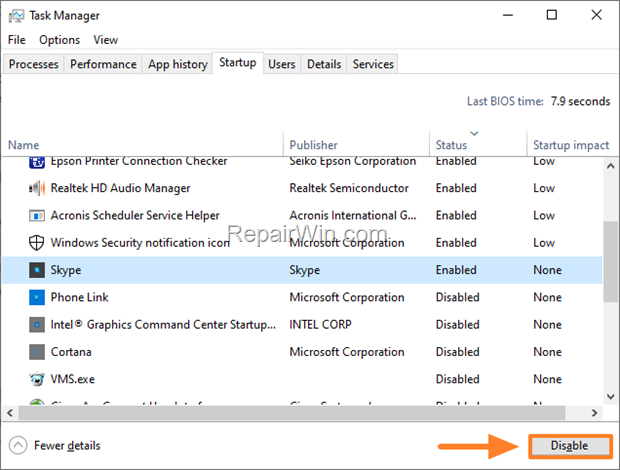The image size is (620, 470).
Task: Click the Task Manager app icon in title bar
Action: pyautogui.click(x=16, y=16)
